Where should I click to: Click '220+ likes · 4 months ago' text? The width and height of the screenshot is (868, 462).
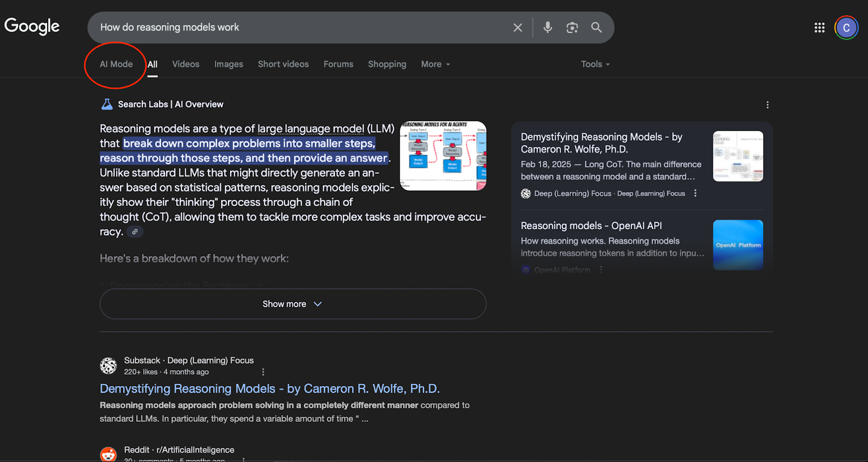tap(167, 372)
